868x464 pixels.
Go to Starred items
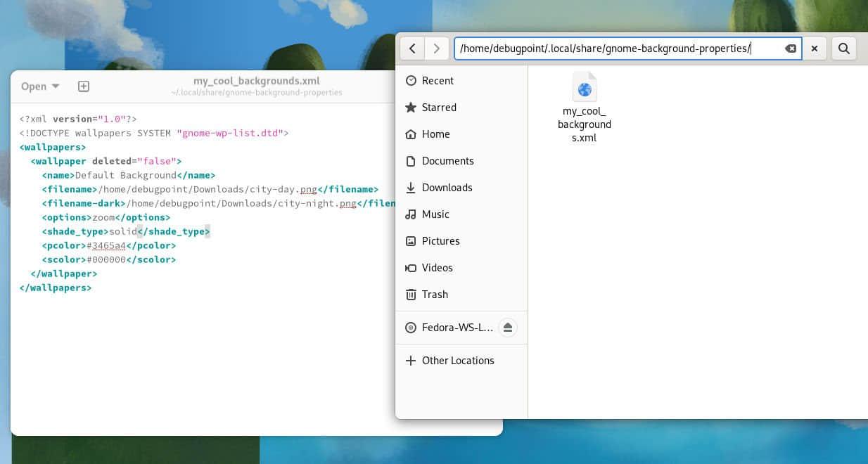click(439, 108)
